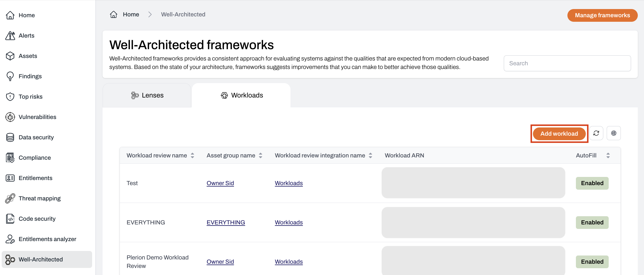Image resolution: width=644 pixels, height=275 pixels.
Task: Open the EVERYTHING asset group link
Action: point(226,222)
